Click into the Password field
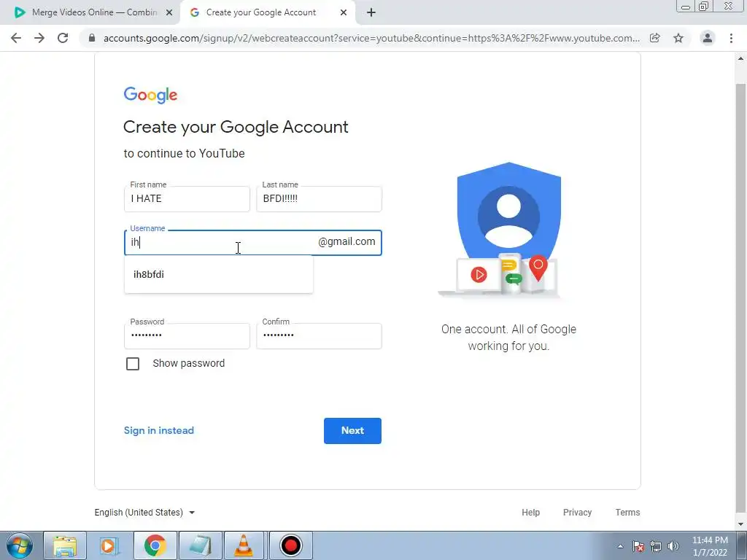 click(187, 335)
